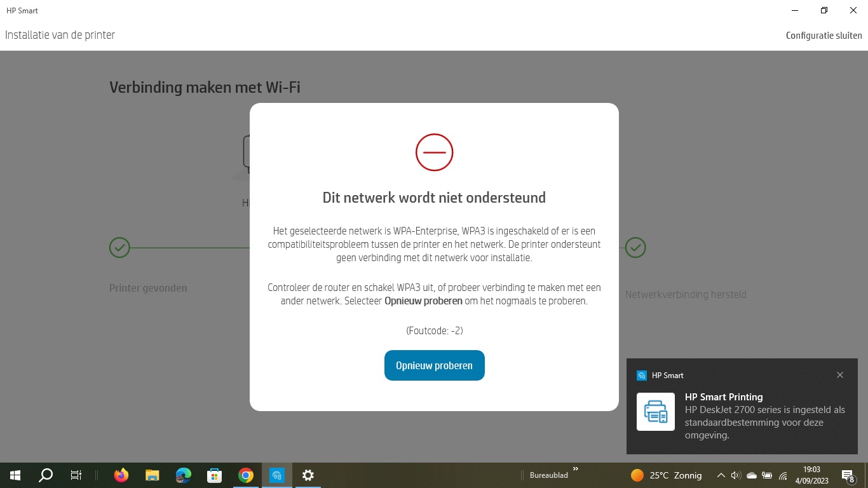Viewport: 868px width, 488px height.
Task: Click the battery power tray icon
Action: point(767,475)
